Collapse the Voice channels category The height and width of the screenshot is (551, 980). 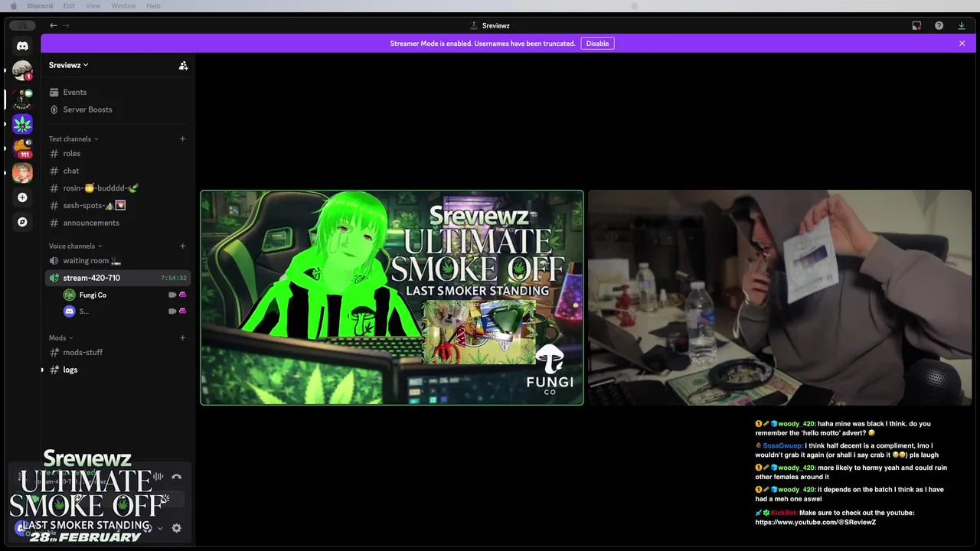75,246
